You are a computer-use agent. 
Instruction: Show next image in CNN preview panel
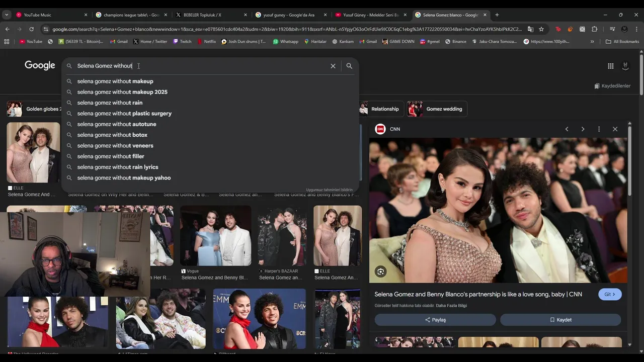pos(583,129)
